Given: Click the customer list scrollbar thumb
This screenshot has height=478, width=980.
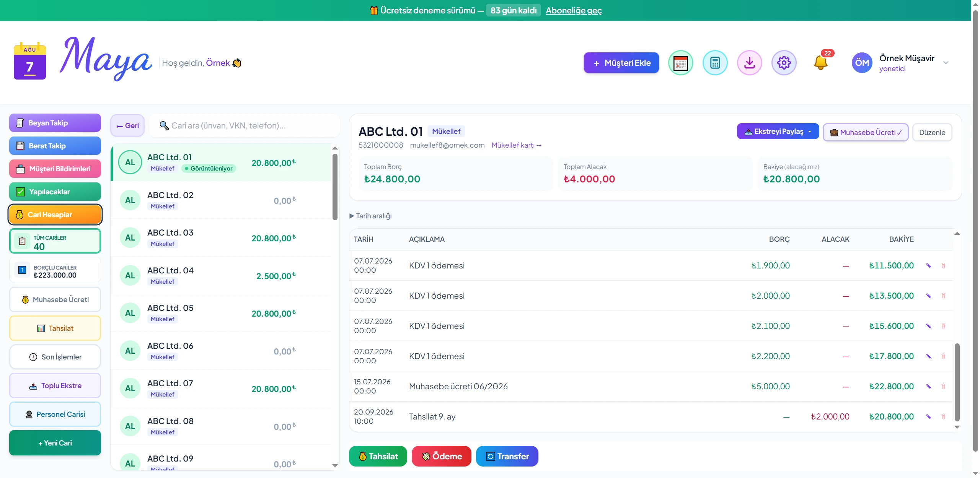Looking at the screenshot, I should click(x=335, y=187).
